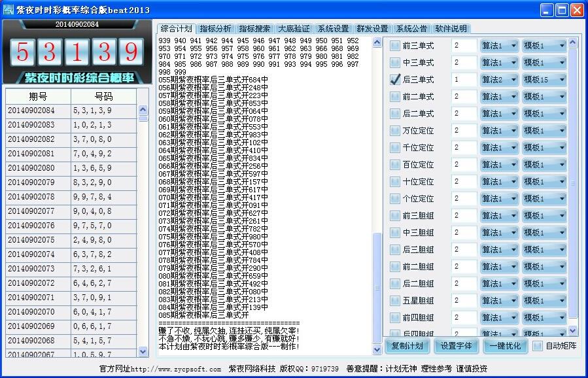
Task: Click the down arrow of the settings panel scrollbar
Action: click(573, 330)
